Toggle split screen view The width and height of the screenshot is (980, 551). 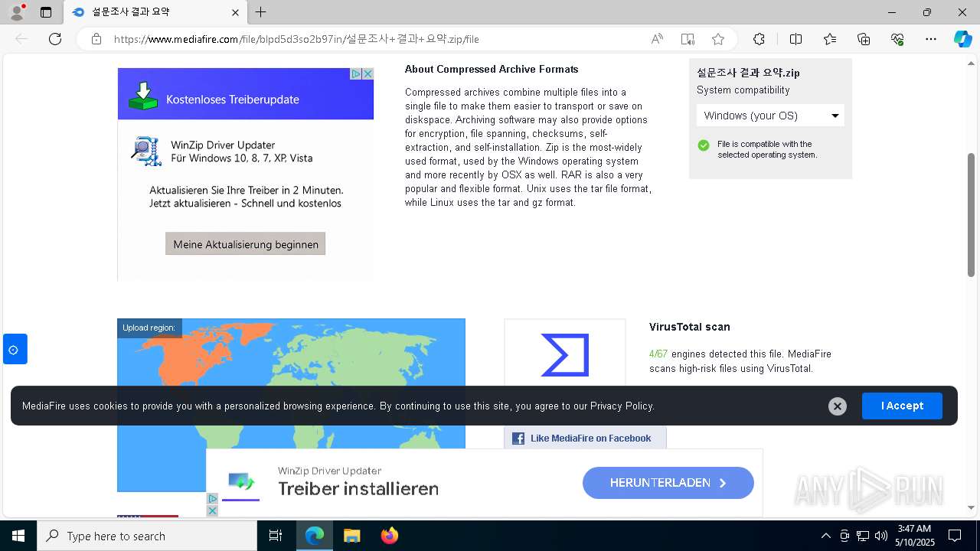coord(795,39)
